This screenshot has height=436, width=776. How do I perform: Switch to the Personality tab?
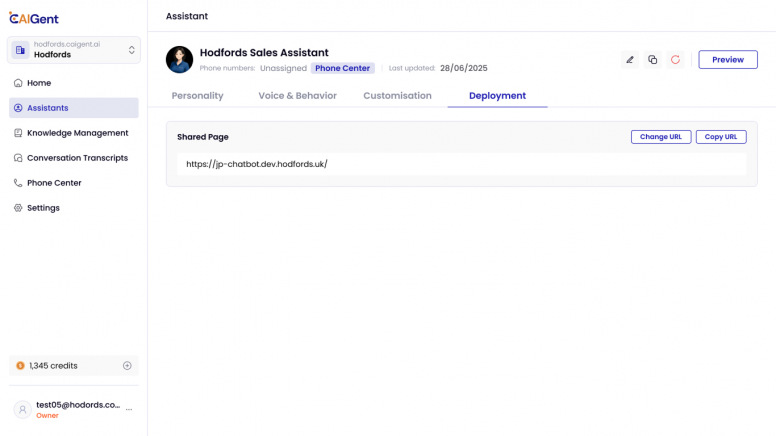[x=197, y=96]
